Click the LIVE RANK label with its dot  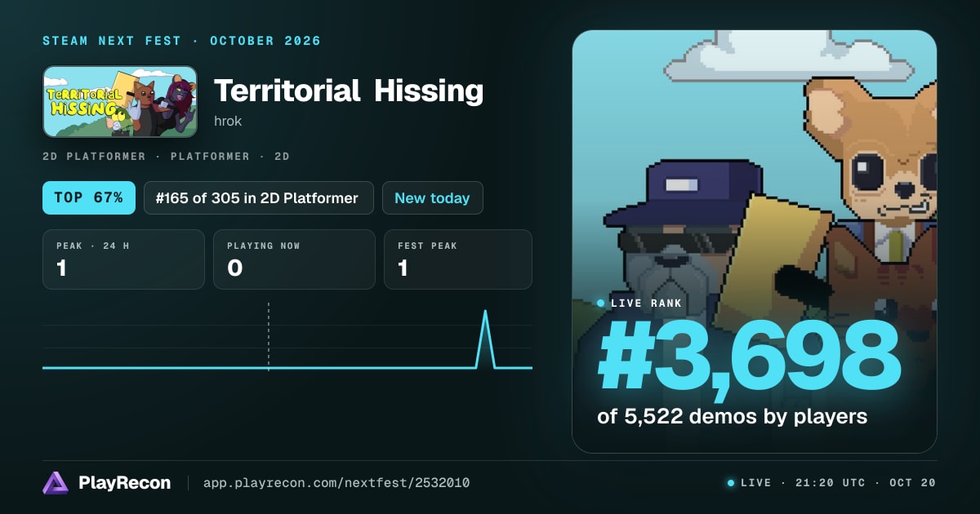(x=639, y=304)
